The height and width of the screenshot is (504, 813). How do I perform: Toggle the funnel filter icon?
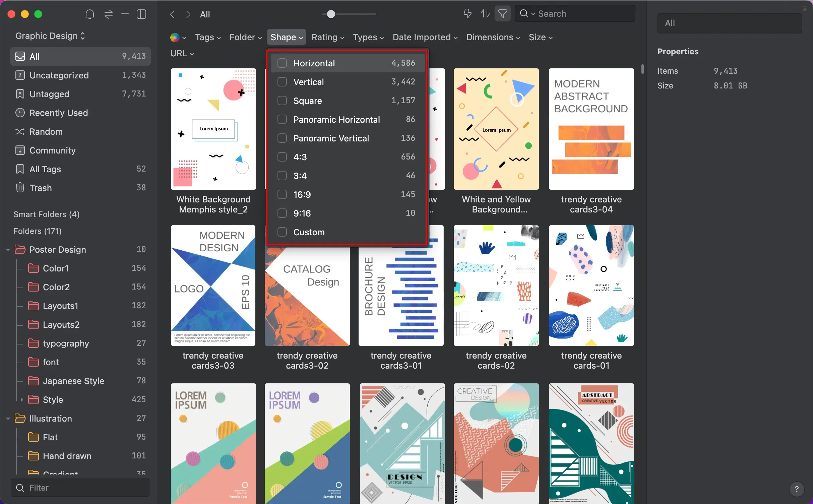502,14
